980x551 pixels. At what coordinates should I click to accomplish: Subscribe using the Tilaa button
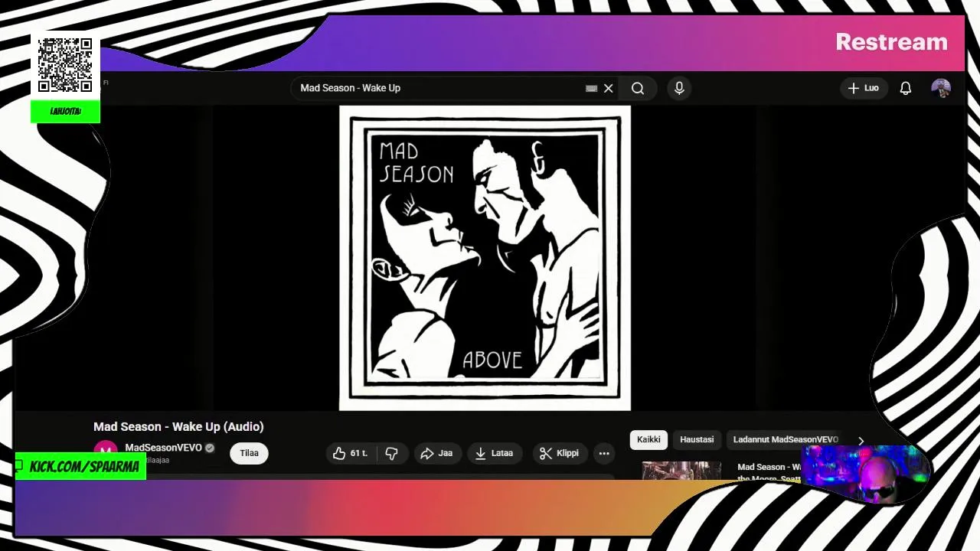249,453
